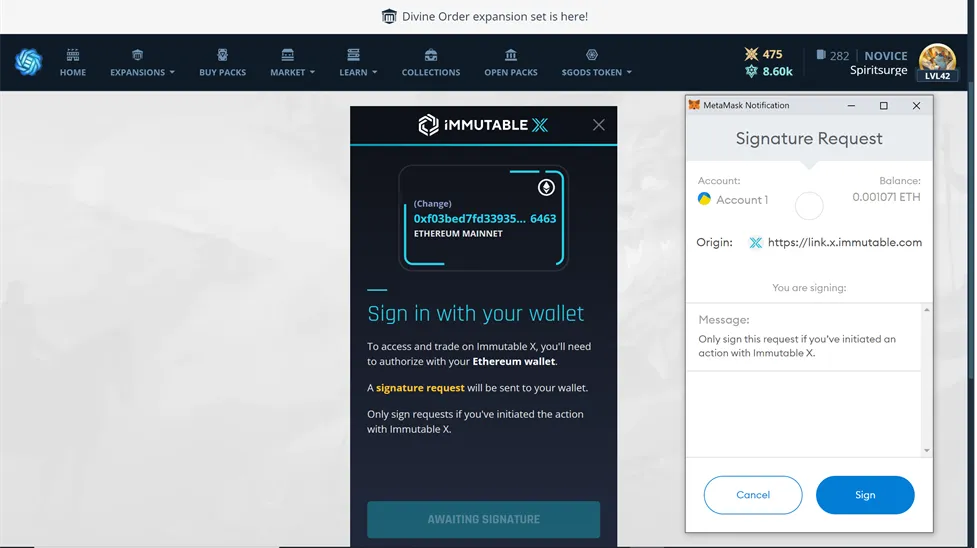Screen dimensions: 977x548
Task: Click the MetaMask message scroll-down arrow
Action: [927, 450]
